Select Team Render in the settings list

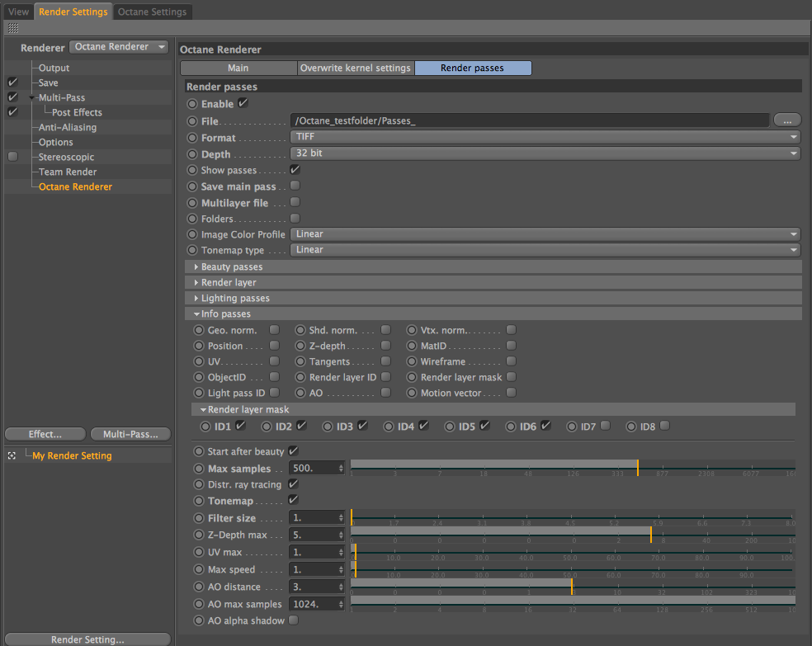68,172
